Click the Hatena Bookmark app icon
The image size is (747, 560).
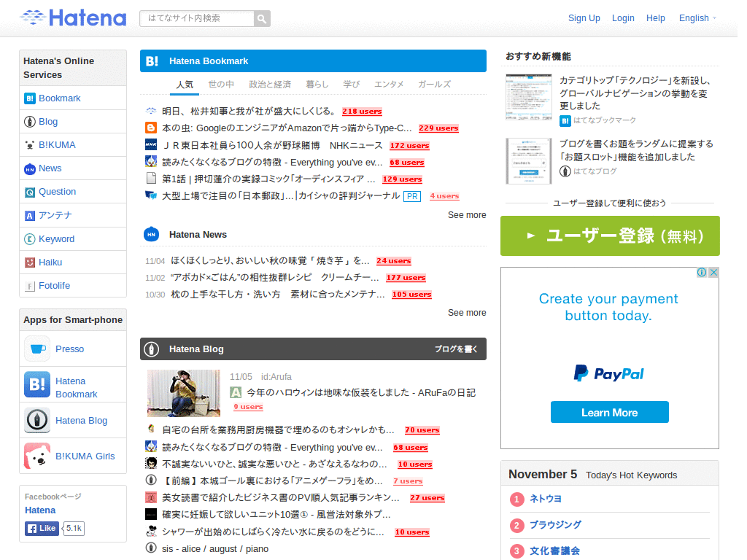(x=37, y=384)
